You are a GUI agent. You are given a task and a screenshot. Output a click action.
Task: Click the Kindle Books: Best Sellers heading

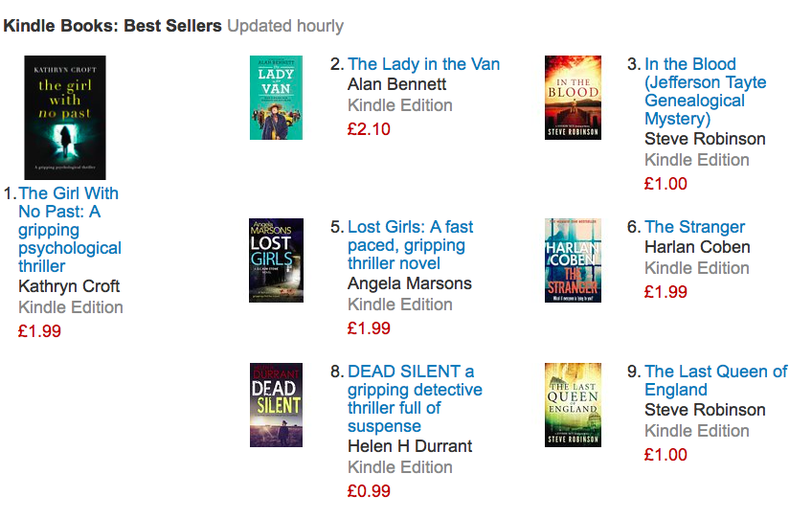(113, 26)
